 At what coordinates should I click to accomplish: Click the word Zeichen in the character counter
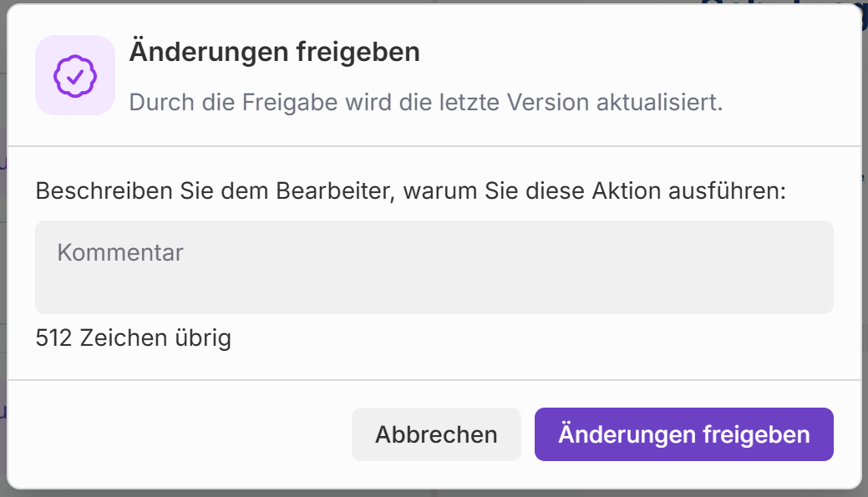(122, 338)
